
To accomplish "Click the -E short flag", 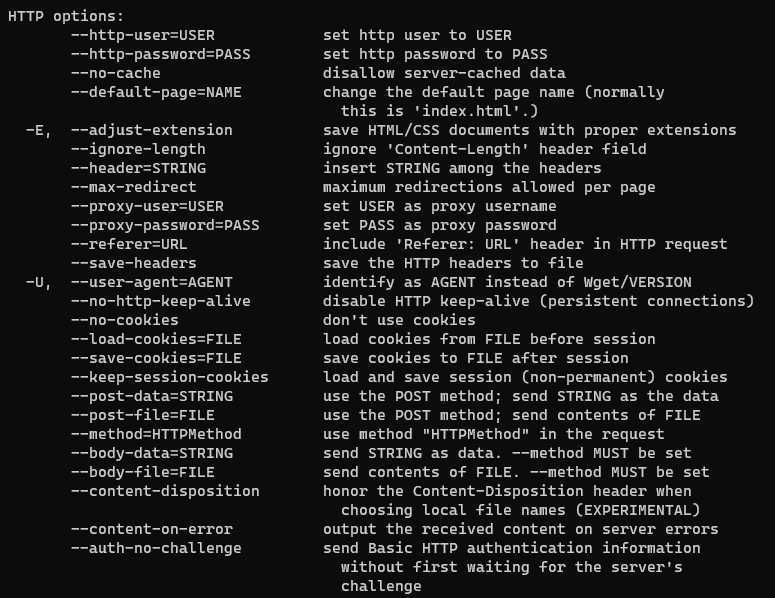I will tap(38, 130).
